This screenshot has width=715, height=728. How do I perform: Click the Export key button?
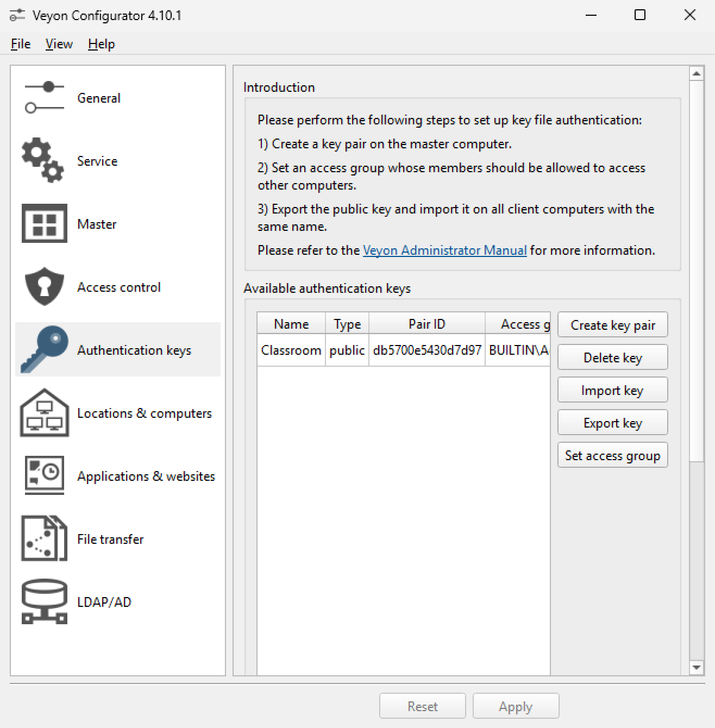click(612, 423)
